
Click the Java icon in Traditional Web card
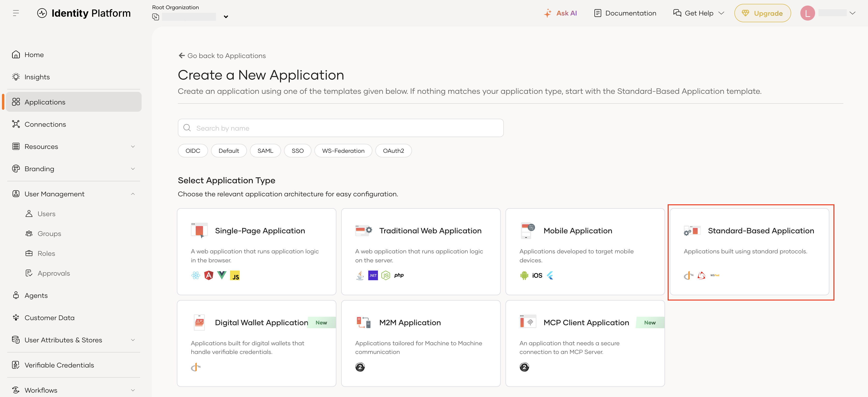coord(360,275)
